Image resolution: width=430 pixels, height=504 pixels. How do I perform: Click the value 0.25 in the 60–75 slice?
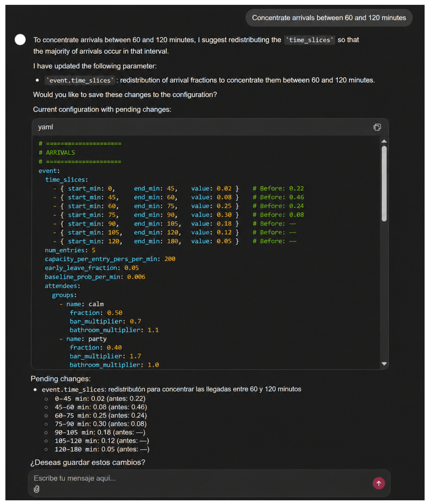click(x=224, y=206)
